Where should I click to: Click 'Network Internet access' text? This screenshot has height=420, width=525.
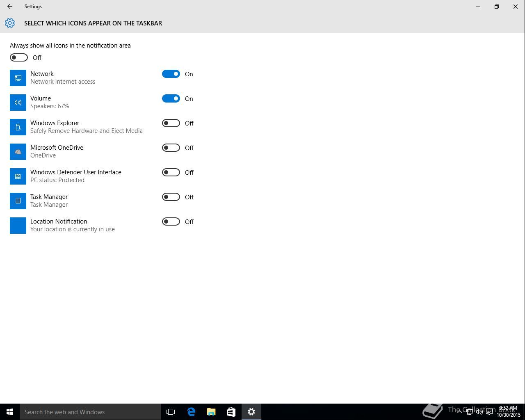pos(63,82)
